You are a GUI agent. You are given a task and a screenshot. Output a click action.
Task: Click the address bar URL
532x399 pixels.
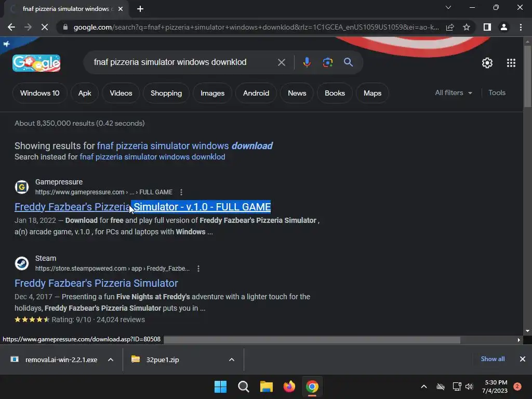(256, 27)
